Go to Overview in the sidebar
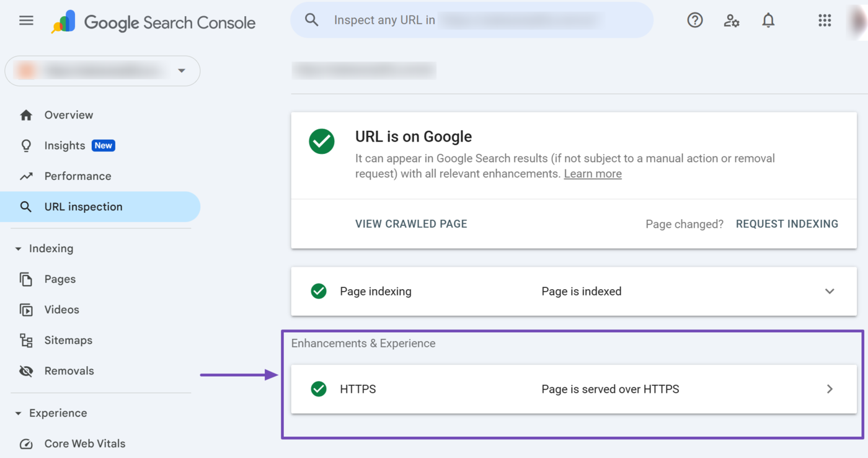868x458 pixels. 68,115
